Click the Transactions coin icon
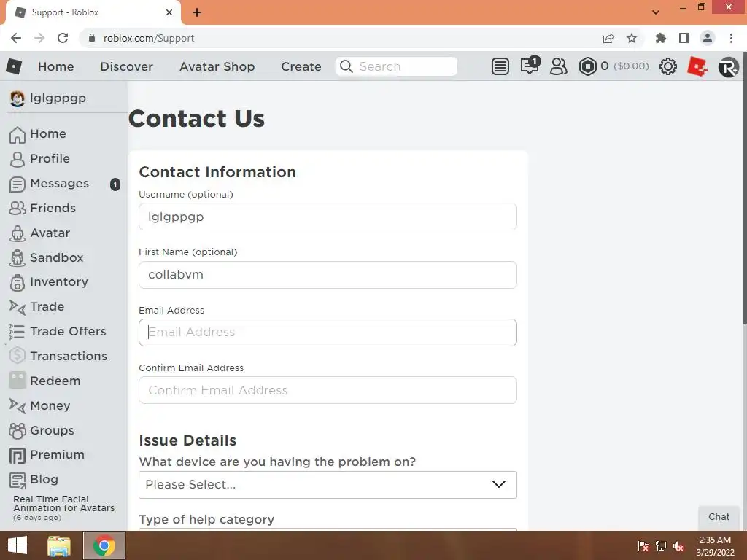Screen dimensions: 747x560 point(18,356)
